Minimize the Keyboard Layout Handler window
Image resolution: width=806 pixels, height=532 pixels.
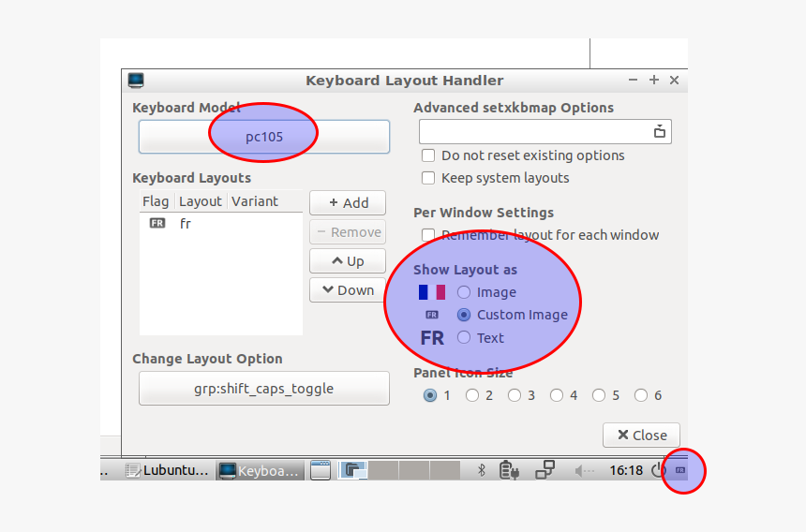tap(633, 81)
